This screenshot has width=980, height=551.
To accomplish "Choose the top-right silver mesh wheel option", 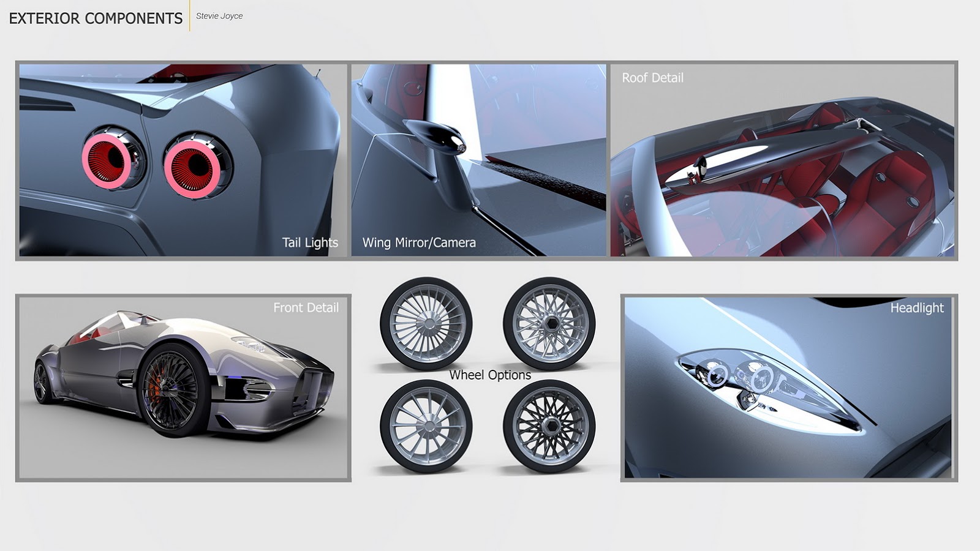I will coord(549,323).
